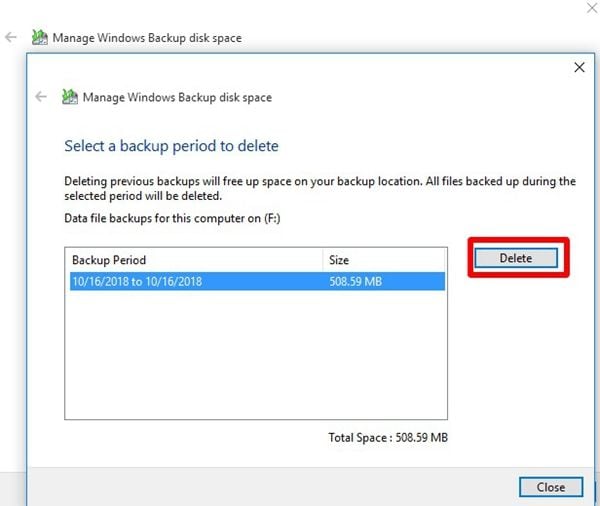Click the 508.59 MB size cell
This screenshot has height=506, width=600.
[x=355, y=281]
